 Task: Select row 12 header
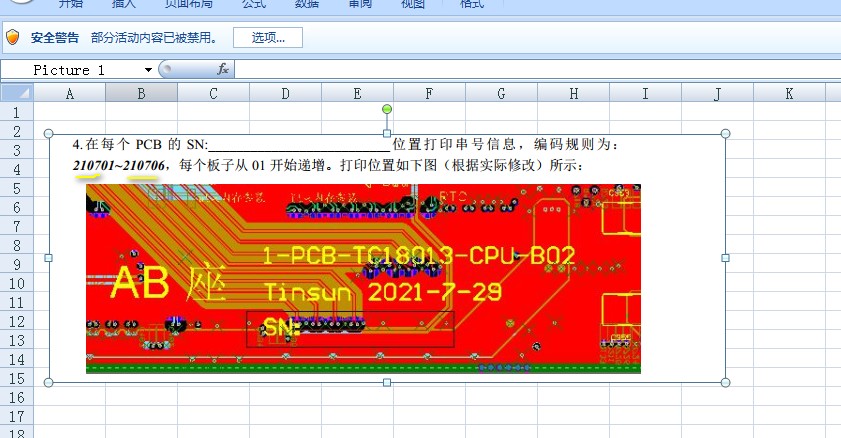(17, 322)
